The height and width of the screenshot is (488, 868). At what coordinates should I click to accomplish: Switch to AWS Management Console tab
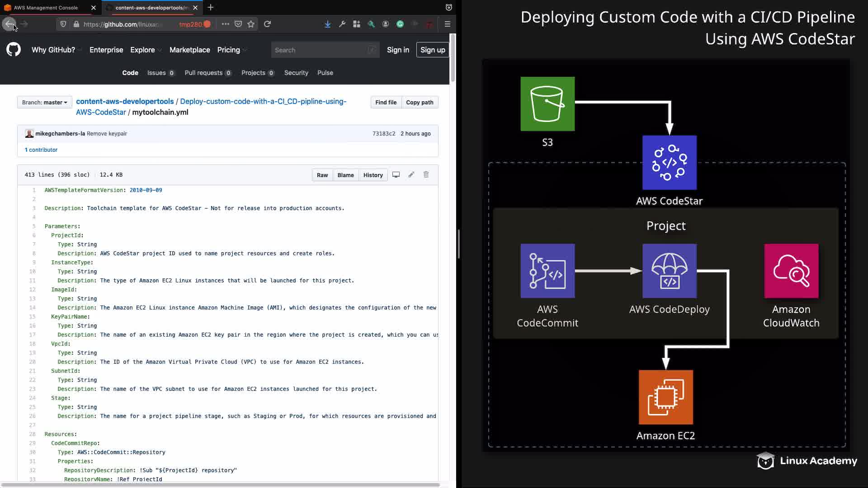click(46, 8)
